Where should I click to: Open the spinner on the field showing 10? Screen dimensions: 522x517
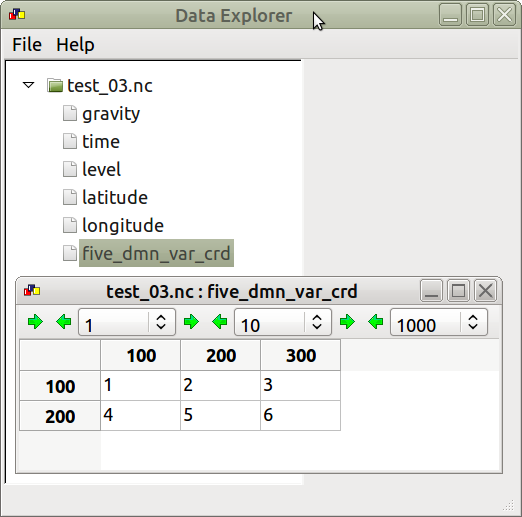(317, 322)
